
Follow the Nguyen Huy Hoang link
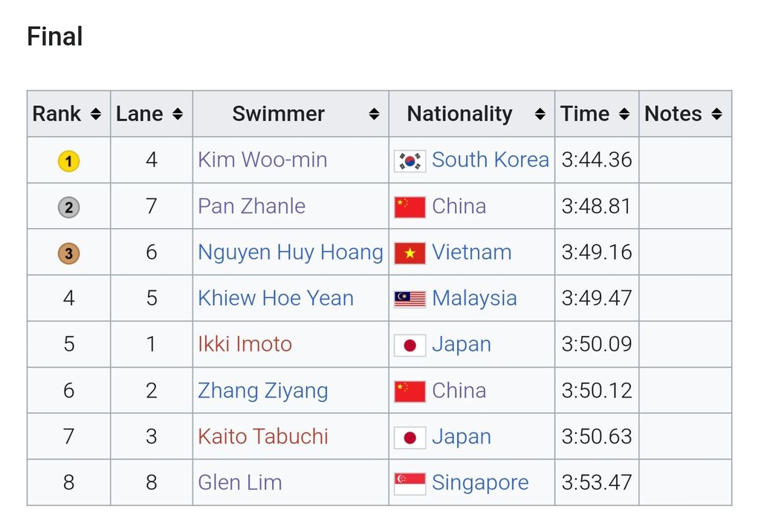coord(291,253)
